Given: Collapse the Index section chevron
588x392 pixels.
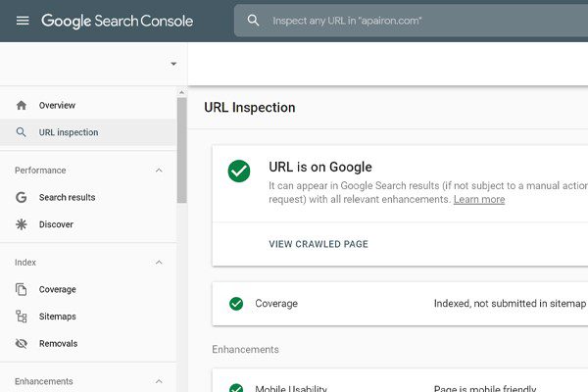Looking at the screenshot, I should click(x=159, y=263).
